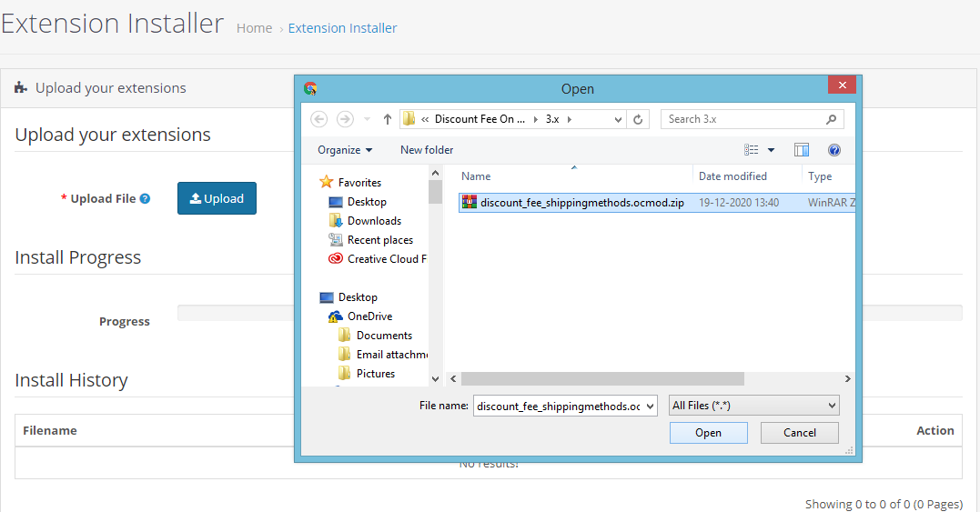Click the Cancel button

click(x=799, y=433)
